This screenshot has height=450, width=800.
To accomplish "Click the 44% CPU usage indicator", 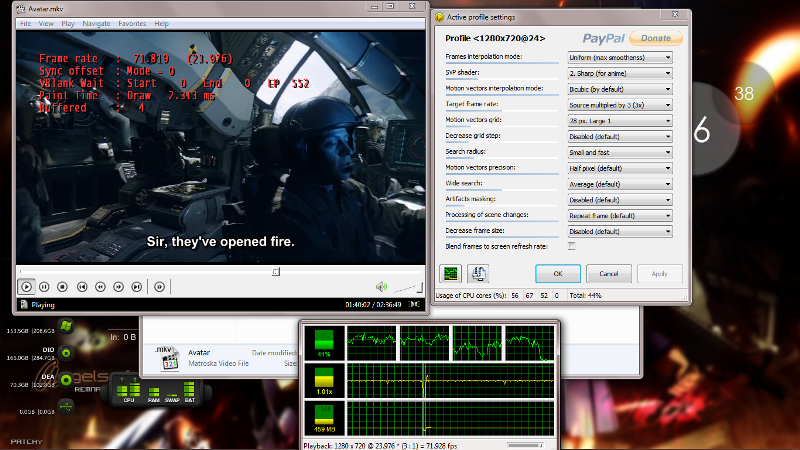I will tap(324, 342).
